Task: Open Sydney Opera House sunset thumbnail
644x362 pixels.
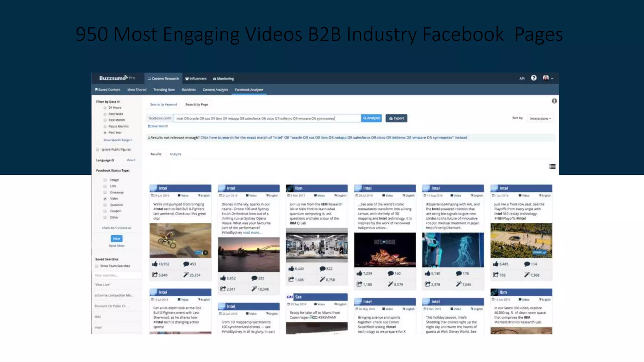Action: (x=248, y=255)
